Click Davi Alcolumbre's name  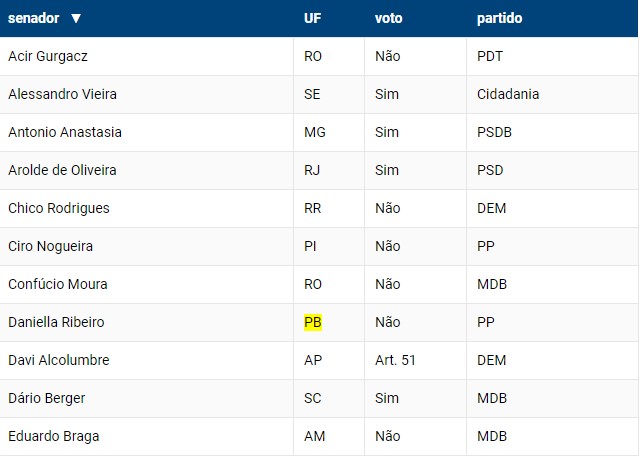click(x=59, y=360)
